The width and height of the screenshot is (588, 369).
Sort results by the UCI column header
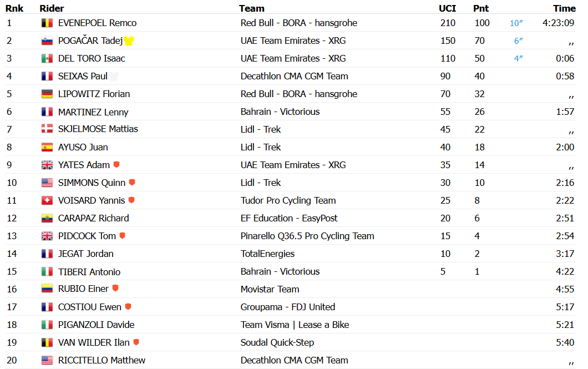click(x=447, y=8)
